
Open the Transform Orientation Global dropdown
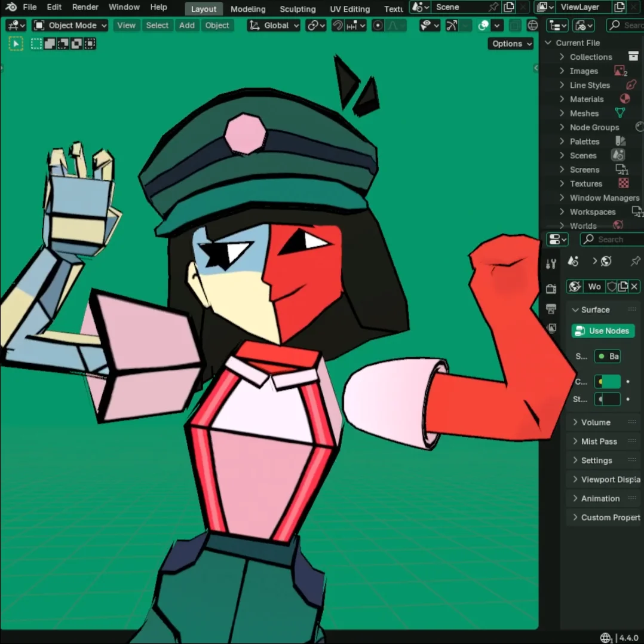coord(273,25)
